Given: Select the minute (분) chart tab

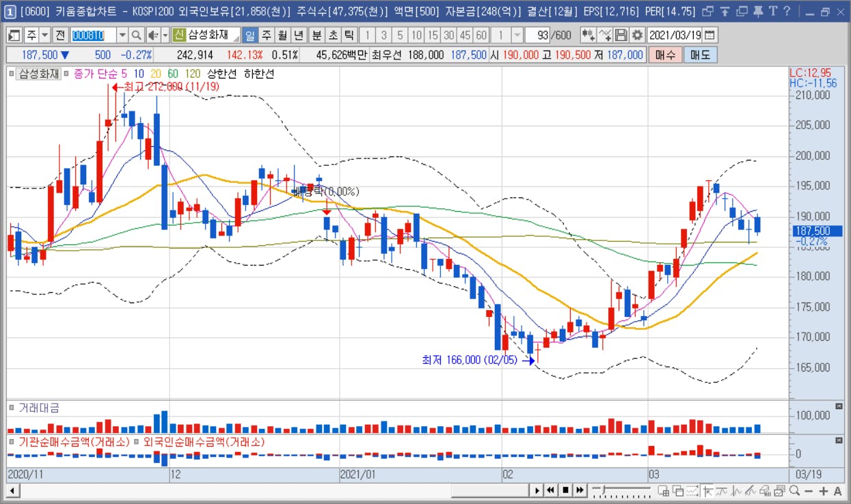Looking at the screenshot, I should (x=316, y=35).
